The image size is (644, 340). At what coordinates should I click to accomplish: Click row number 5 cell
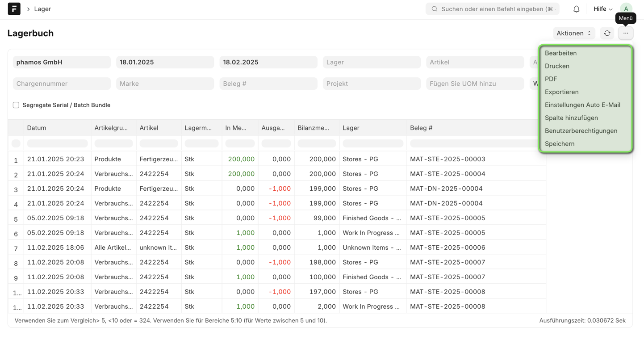[16, 219]
